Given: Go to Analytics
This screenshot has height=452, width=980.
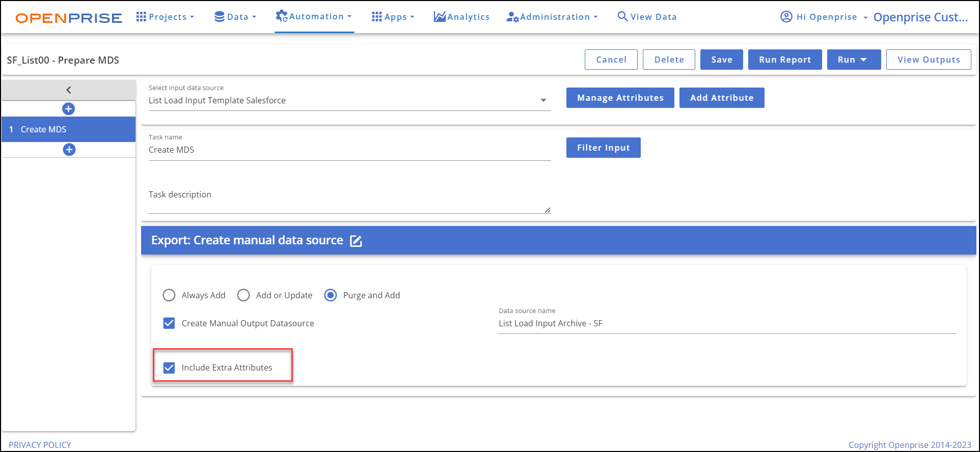Looking at the screenshot, I should pyautogui.click(x=461, y=17).
